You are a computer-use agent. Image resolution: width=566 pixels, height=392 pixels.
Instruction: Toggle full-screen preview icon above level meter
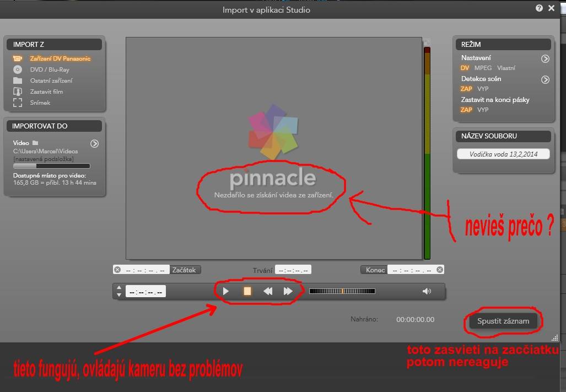(427, 42)
